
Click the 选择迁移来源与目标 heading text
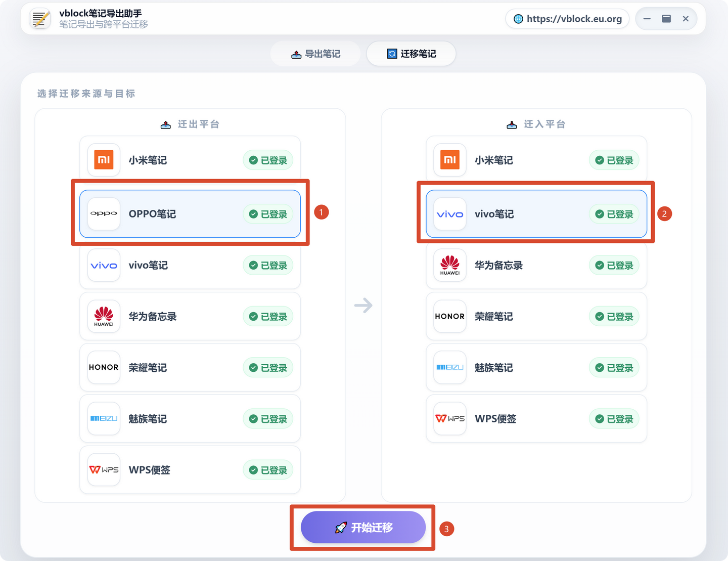click(86, 94)
